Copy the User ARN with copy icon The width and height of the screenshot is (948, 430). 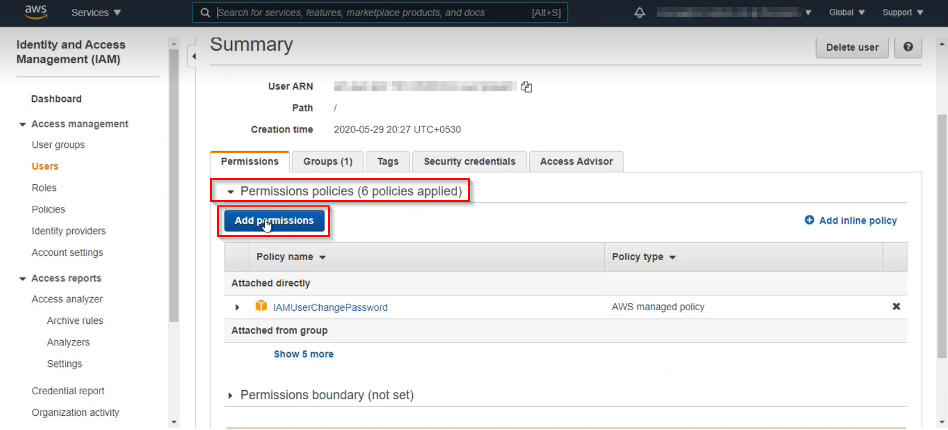click(x=527, y=86)
